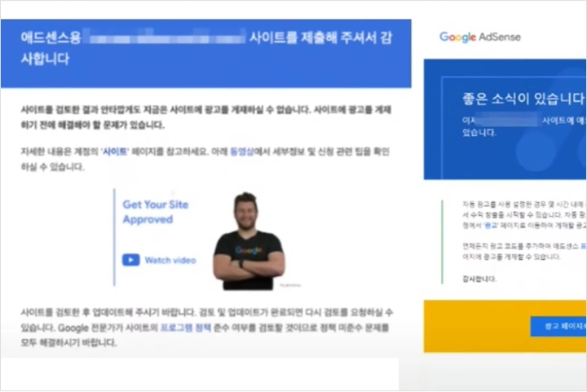Click the 'Watch video' text link
The width and height of the screenshot is (587, 392).
(170, 260)
